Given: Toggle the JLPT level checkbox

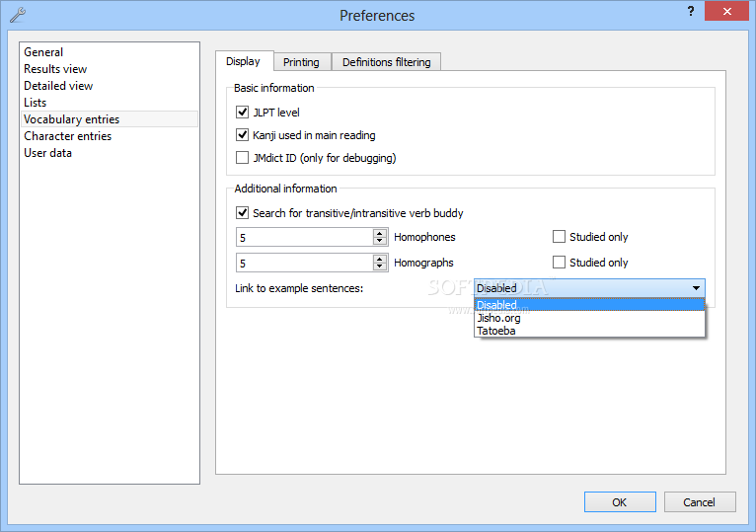Looking at the screenshot, I should [x=243, y=113].
